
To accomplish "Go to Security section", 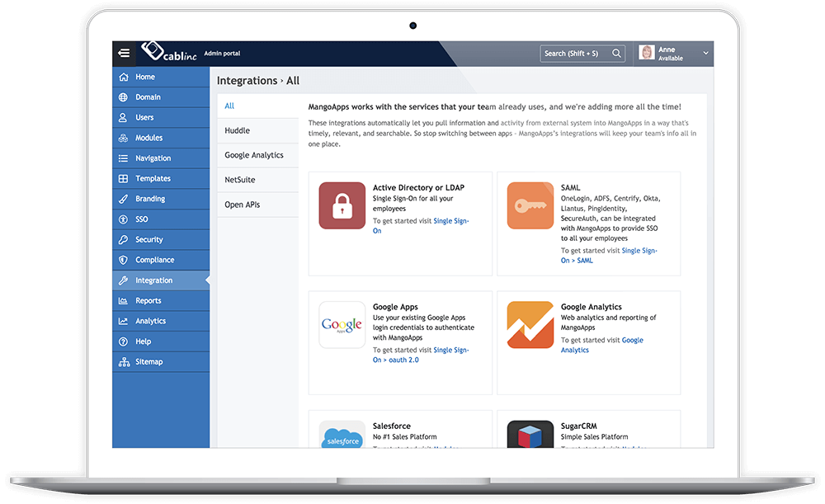I will coord(161,239).
